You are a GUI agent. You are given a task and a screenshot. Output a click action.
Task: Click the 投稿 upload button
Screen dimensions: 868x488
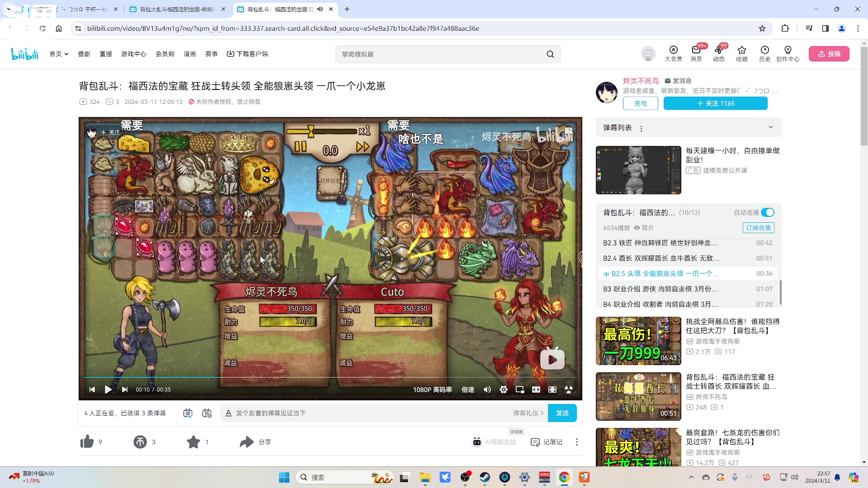(829, 54)
